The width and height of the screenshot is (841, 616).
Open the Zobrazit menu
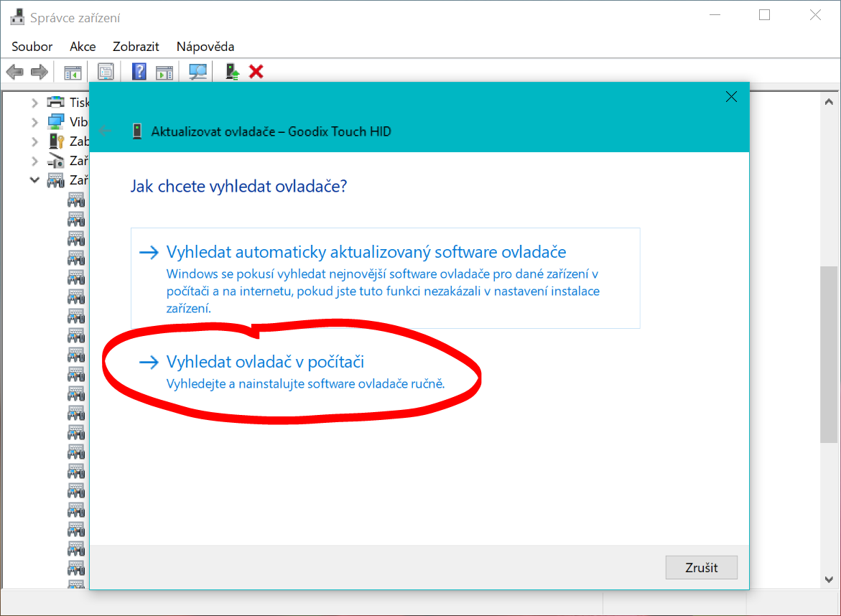136,47
